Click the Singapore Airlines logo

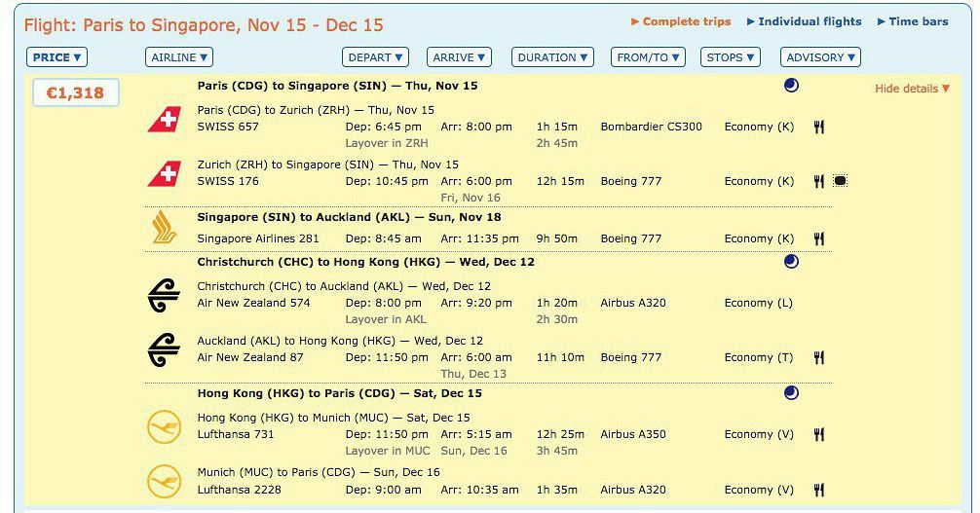165,228
